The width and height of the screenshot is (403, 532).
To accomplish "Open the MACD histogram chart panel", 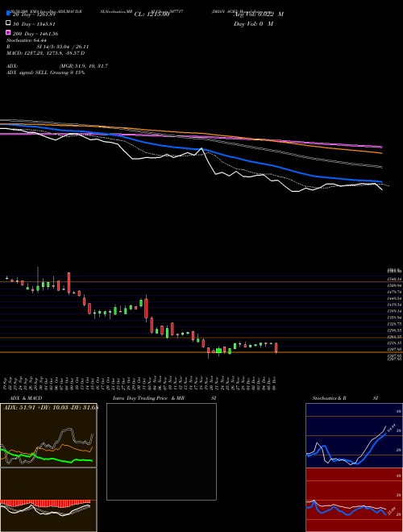I will 48,500.
